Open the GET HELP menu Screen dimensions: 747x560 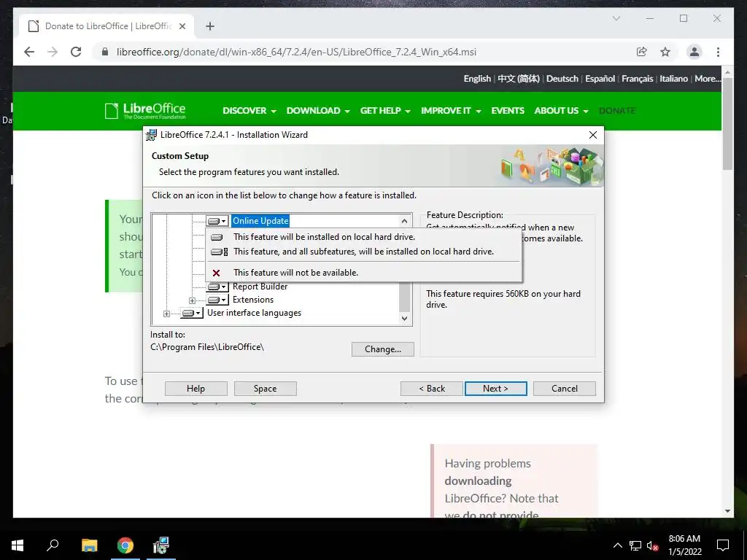click(x=385, y=111)
